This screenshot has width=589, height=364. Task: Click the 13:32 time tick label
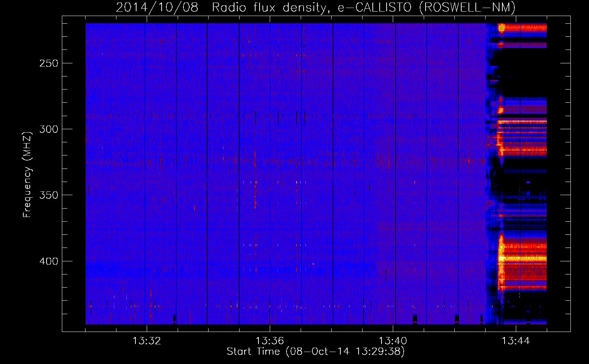147,341
